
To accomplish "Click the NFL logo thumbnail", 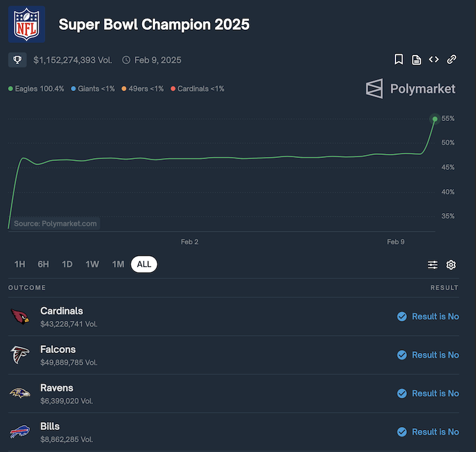I will point(27,24).
